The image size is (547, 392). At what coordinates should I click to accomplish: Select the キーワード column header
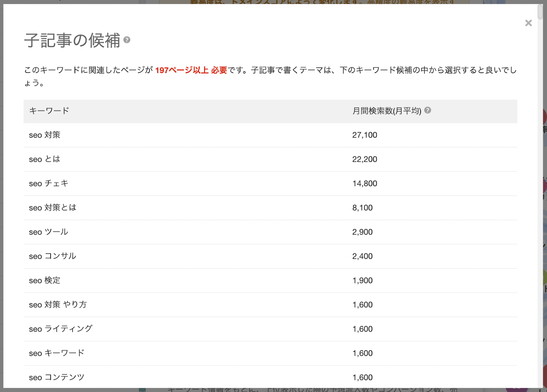(49, 111)
